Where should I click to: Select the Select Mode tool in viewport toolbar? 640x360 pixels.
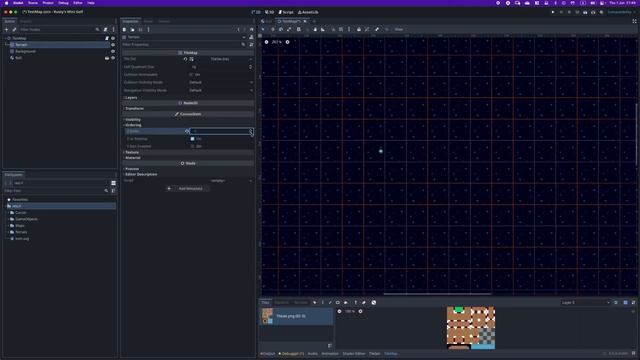pos(263,29)
